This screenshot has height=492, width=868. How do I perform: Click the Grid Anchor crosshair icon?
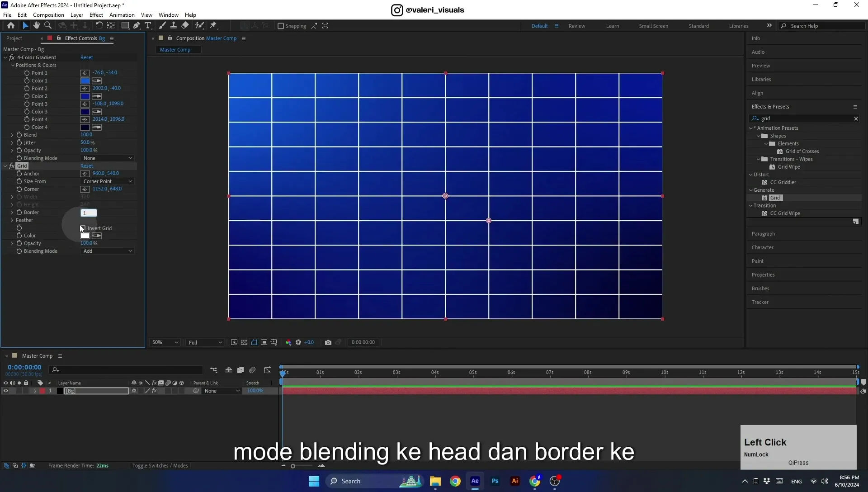coord(85,174)
